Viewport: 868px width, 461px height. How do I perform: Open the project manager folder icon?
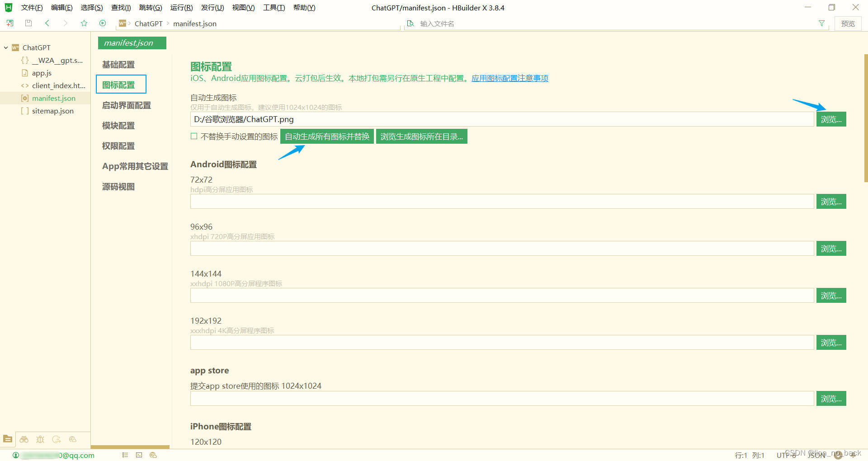click(x=8, y=439)
